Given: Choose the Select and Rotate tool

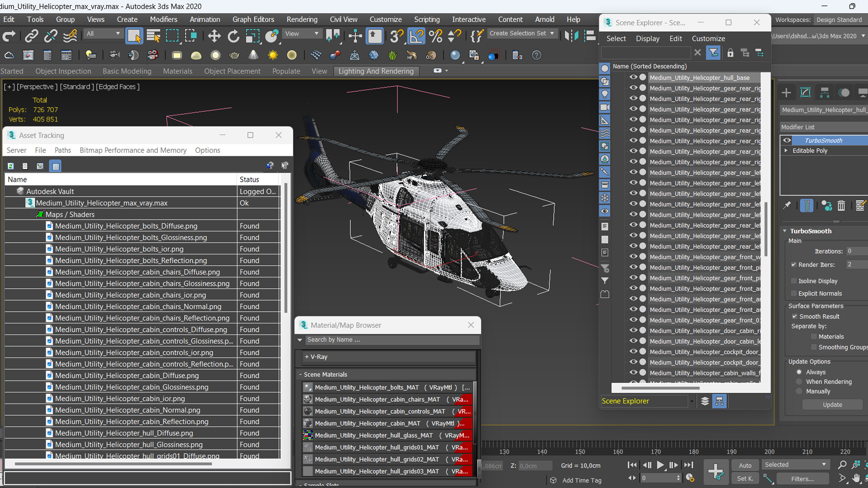Looking at the screenshot, I should (x=233, y=36).
